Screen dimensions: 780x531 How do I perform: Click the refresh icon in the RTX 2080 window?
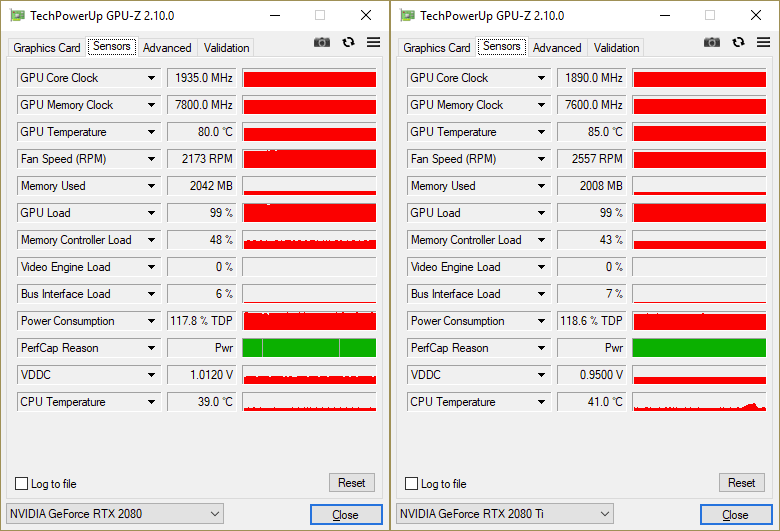tap(348, 42)
